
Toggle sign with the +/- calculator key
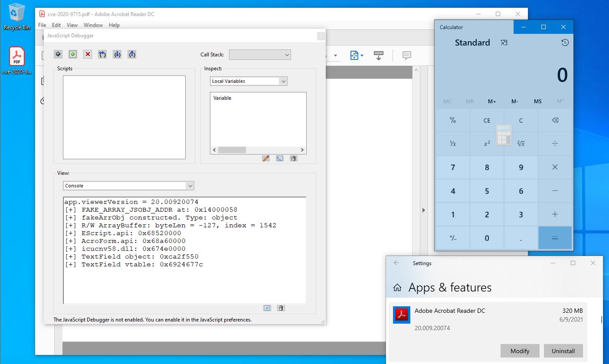(453, 238)
